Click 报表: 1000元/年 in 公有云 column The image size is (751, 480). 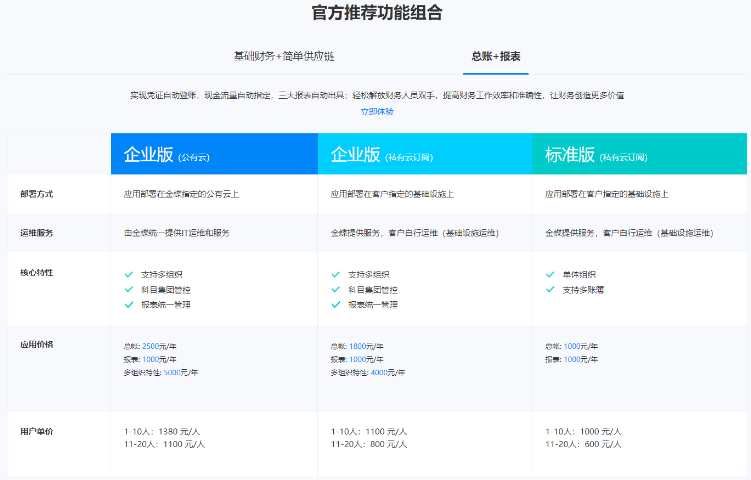click(150, 359)
